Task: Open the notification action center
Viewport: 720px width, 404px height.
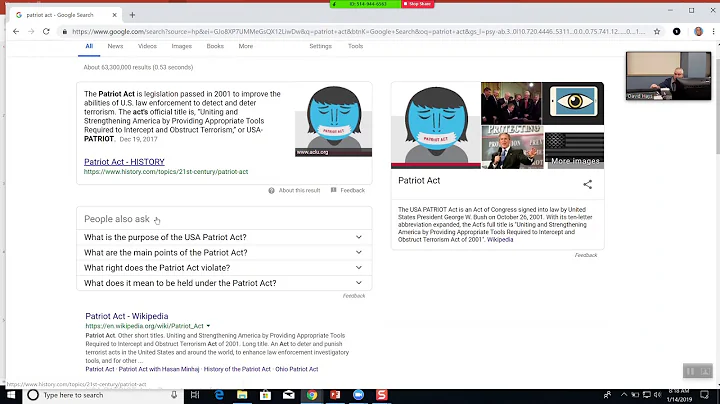Action: pyautogui.click(x=704, y=395)
